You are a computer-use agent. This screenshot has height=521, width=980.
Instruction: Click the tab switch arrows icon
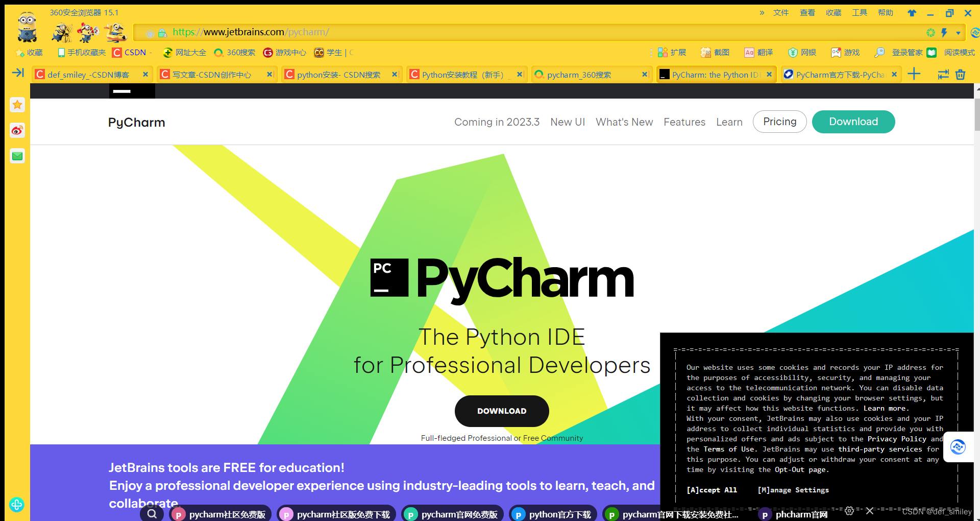point(943,75)
